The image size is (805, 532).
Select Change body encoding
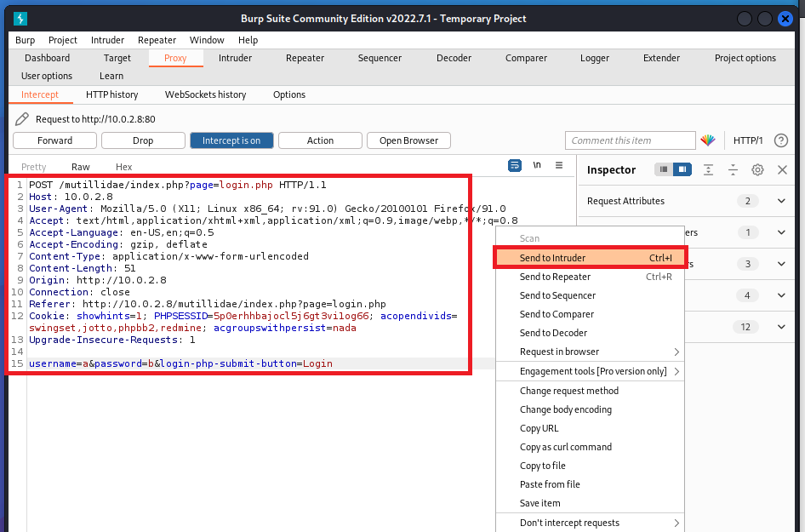(590, 409)
